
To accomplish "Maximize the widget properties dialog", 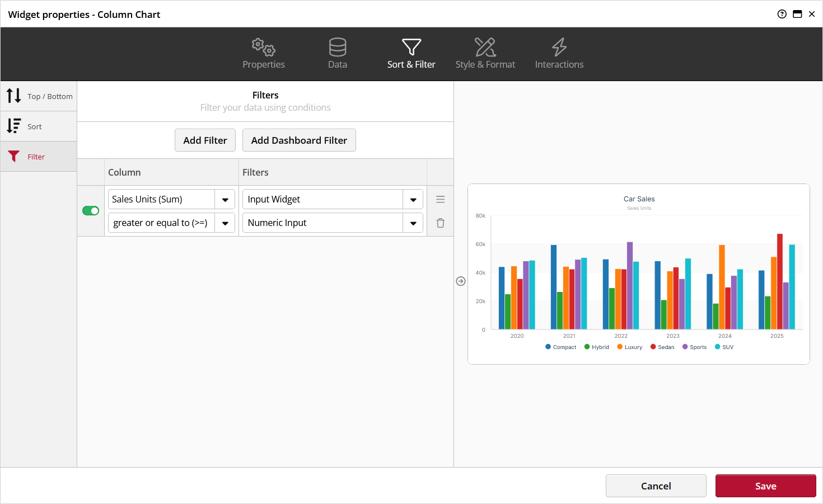I will (x=797, y=14).
